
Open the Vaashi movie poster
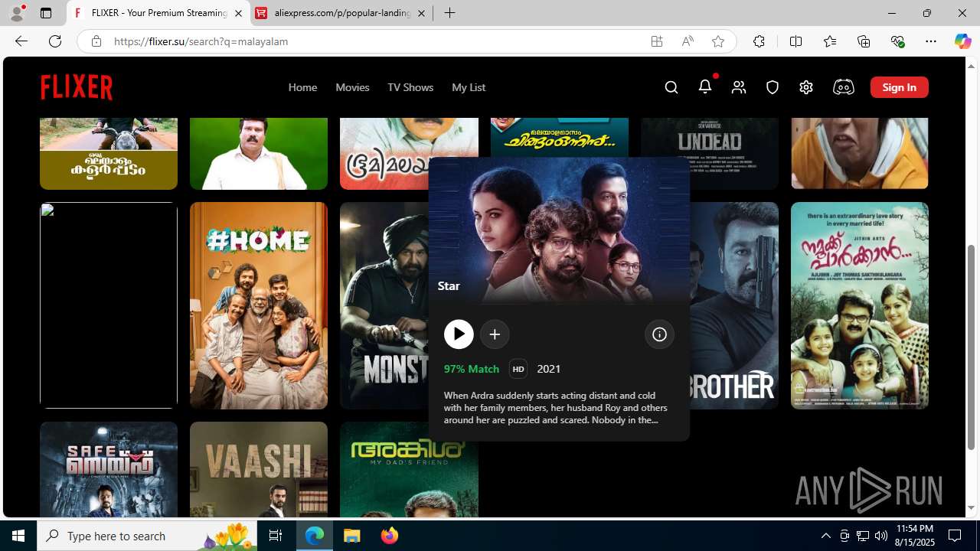point(259,470)
